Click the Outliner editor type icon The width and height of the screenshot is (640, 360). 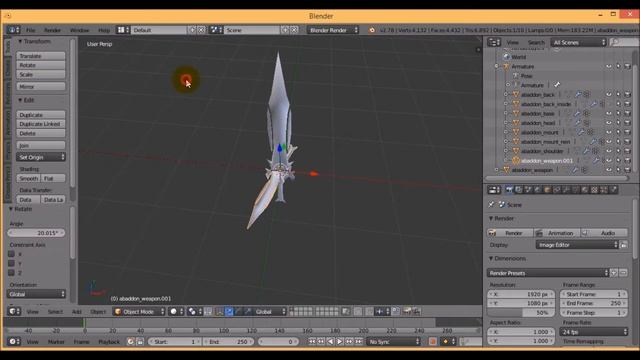tap(494, 42)
